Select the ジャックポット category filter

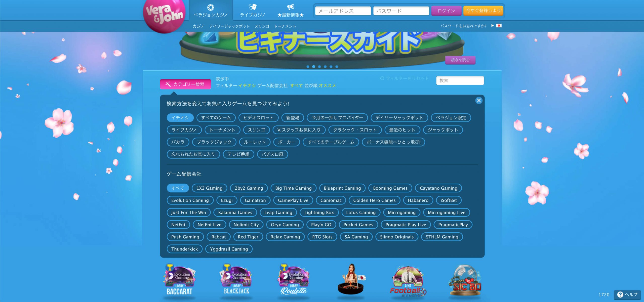point(443,130)
